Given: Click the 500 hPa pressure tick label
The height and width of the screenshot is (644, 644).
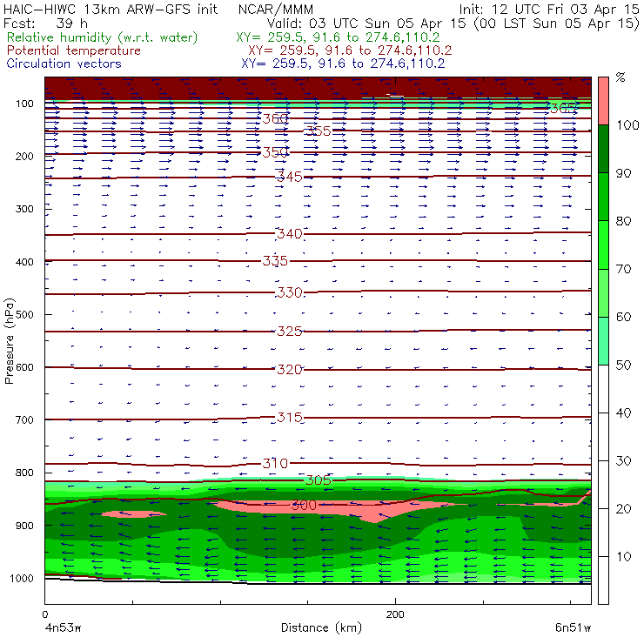Looking at the screenshot, I should point(24,315).
